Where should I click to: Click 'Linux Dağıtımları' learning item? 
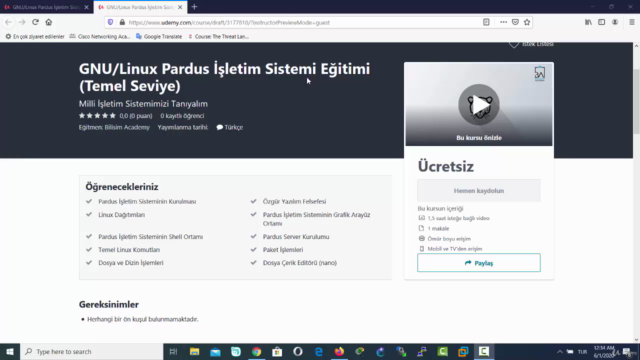click(x=122, y=215)
